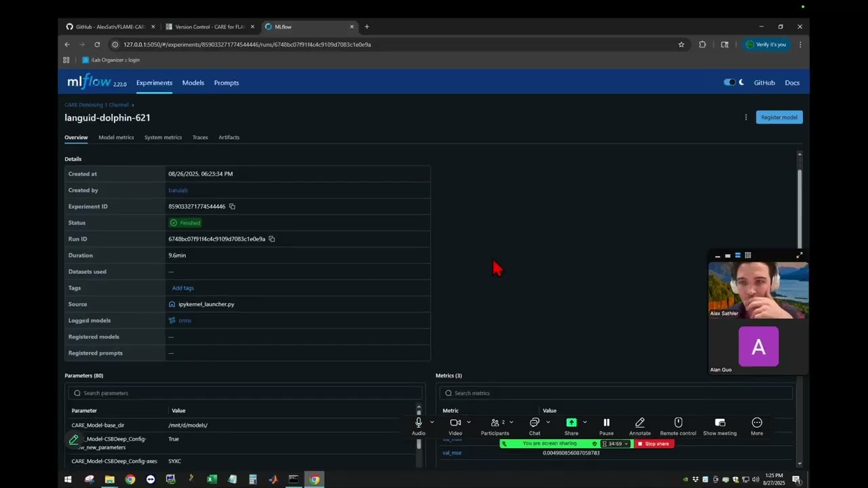The image size is (868, 488).
Task: Switch to the GitHub FLAME-CARE browser tab
Action: [110, 27]
